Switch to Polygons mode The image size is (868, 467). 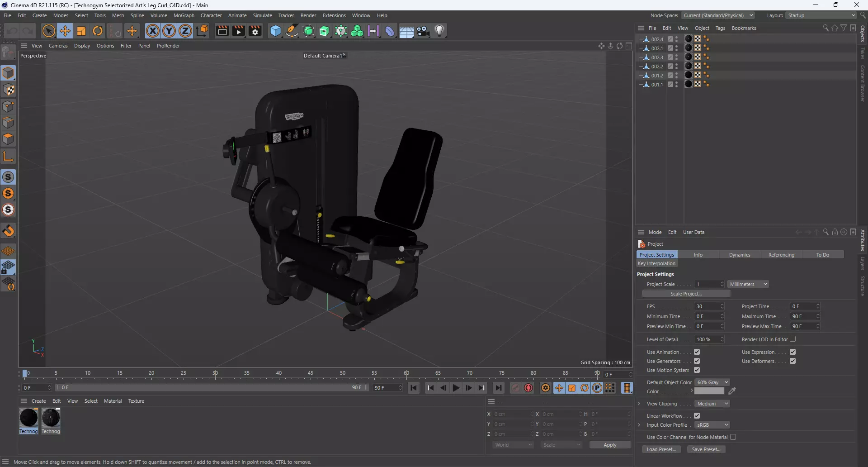[x=9, y=139]
